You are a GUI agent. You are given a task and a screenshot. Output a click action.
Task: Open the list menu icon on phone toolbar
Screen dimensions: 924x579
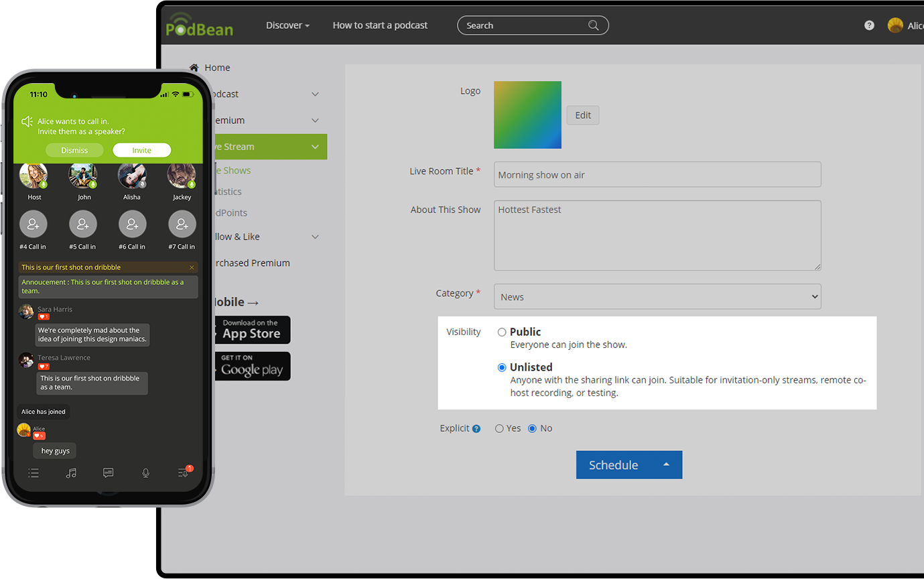[x=34, y=472]
